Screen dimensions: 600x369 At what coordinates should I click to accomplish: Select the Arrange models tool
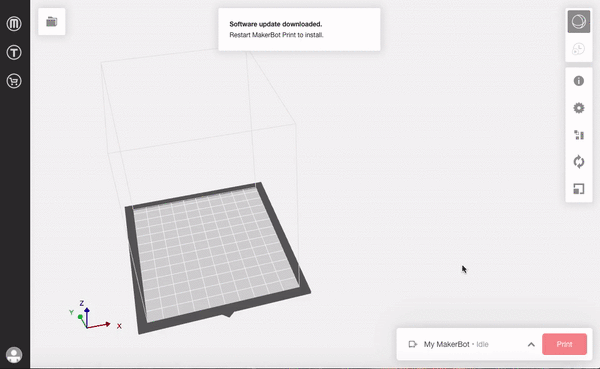[579, 135]
